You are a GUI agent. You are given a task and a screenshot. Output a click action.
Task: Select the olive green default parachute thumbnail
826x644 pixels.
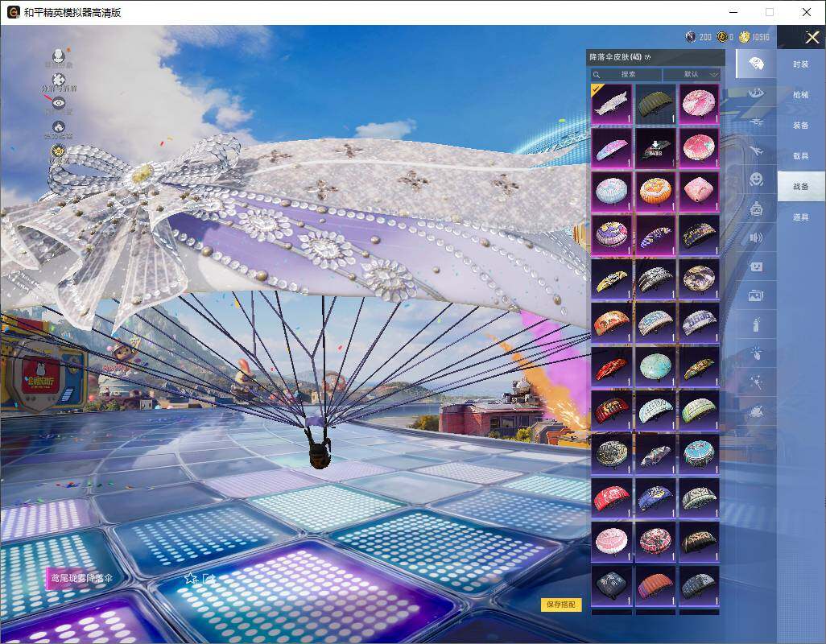point(655,105)
